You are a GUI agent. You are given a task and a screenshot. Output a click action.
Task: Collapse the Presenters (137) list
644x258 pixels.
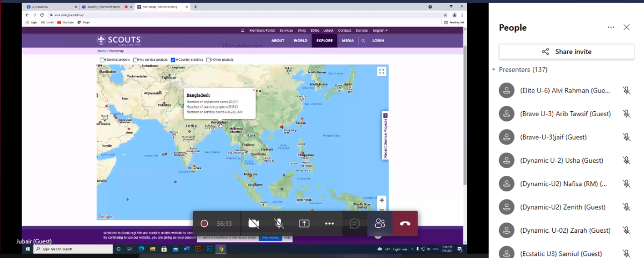tap(494, 70)
